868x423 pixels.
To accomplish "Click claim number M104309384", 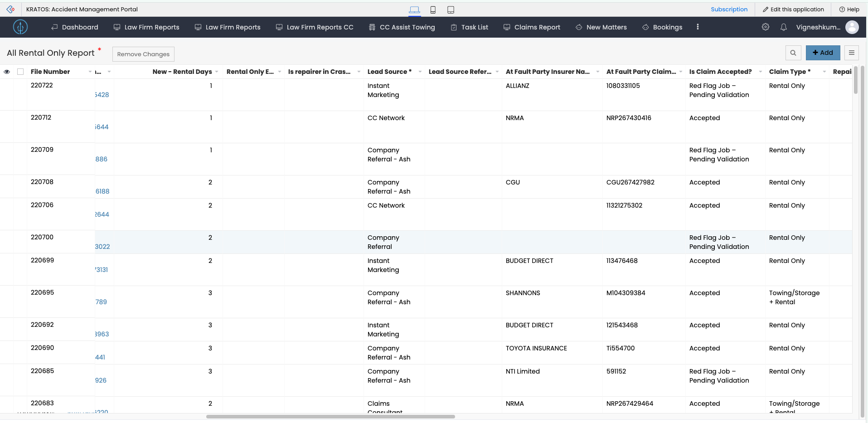I will coord(626,293).
